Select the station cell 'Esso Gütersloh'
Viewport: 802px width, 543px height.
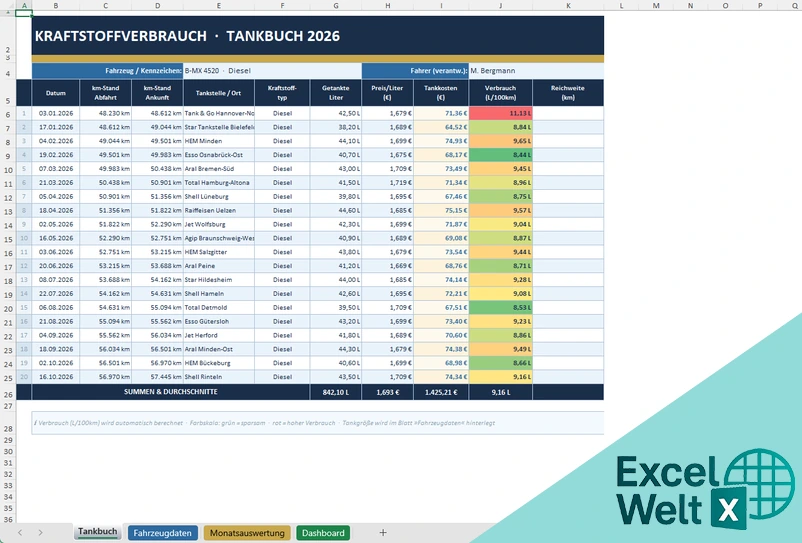pyautogui.click(x=218, y=321)
